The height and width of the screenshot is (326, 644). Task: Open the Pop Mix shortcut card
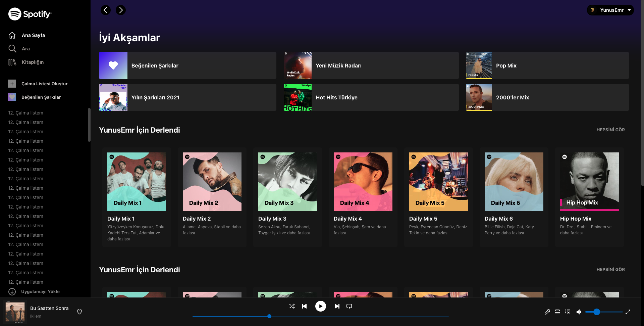(x=547, y=65)
